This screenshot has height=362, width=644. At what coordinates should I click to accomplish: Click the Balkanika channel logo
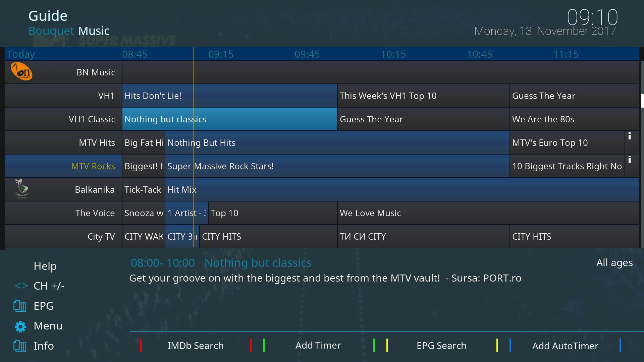22,189
